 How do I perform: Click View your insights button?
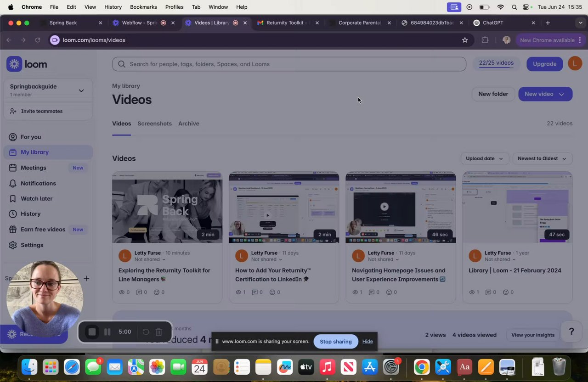pyautogui.click(x=533, y=335)
